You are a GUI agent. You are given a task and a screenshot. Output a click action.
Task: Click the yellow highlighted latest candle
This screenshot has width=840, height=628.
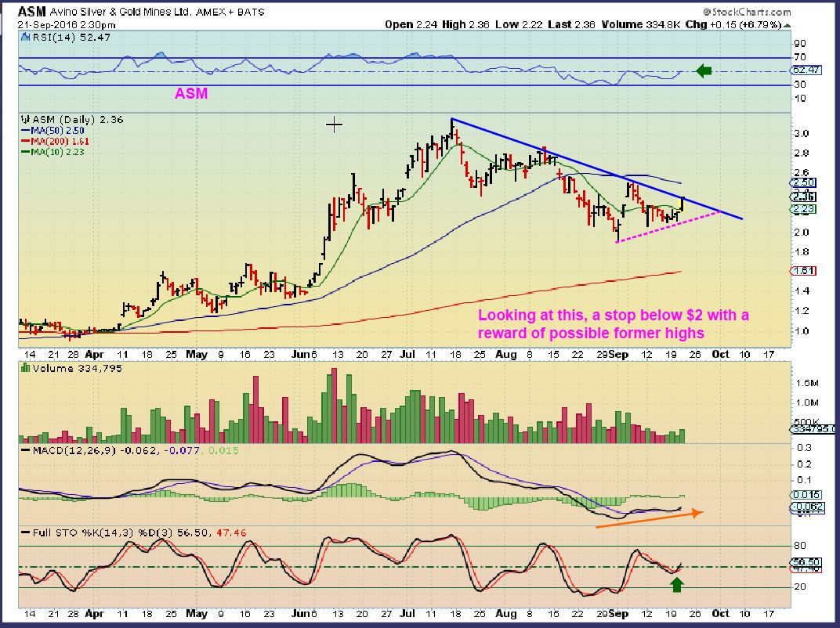682,204
